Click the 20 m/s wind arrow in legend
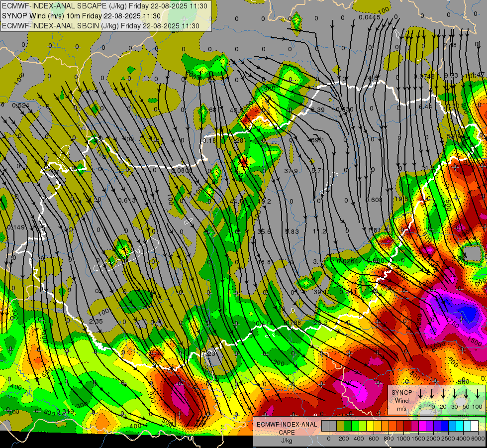Viewport: 487px width, 448px height. [443, 394]
